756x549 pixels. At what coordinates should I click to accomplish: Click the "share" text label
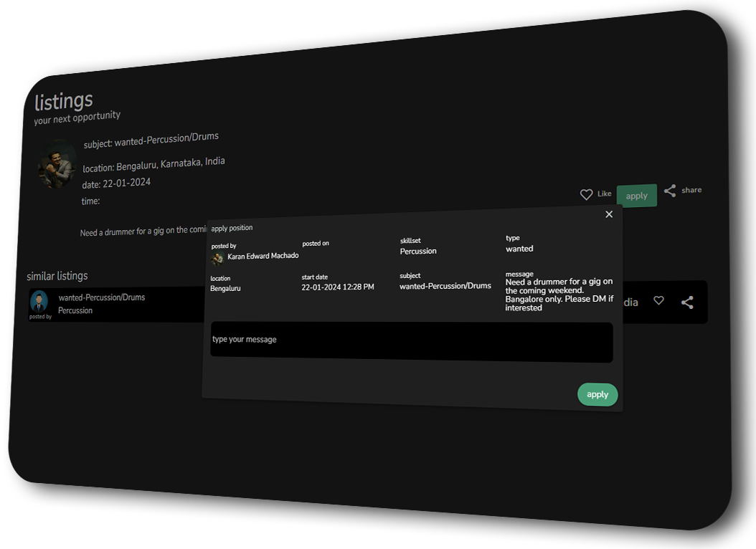691,190
